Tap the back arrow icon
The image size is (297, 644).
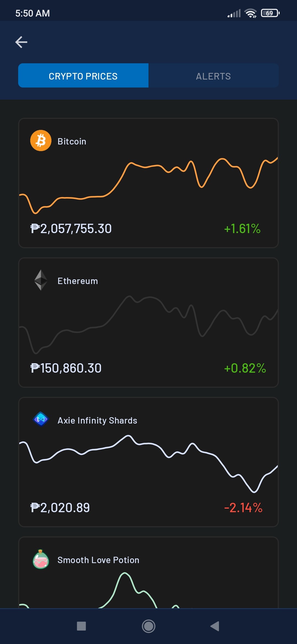(x=21, y=42)
